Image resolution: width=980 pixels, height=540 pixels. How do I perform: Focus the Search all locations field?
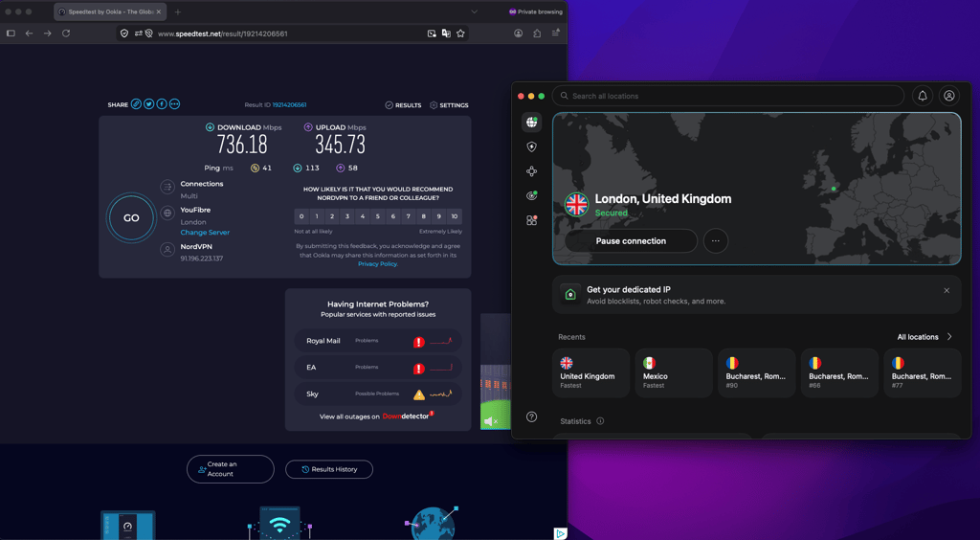point(728,96)
